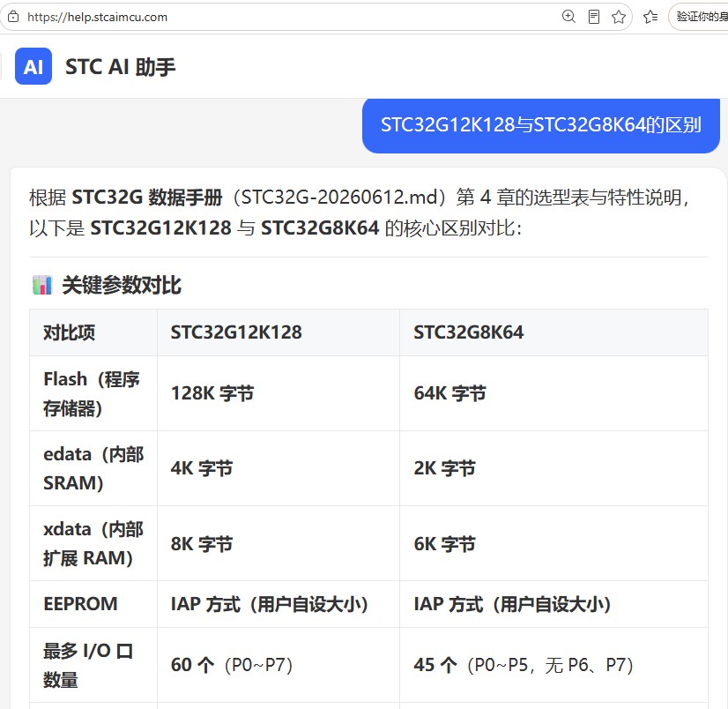Click the edata（内部 SRAM）row label
The image size is (728, 709).
pos(93,468)
